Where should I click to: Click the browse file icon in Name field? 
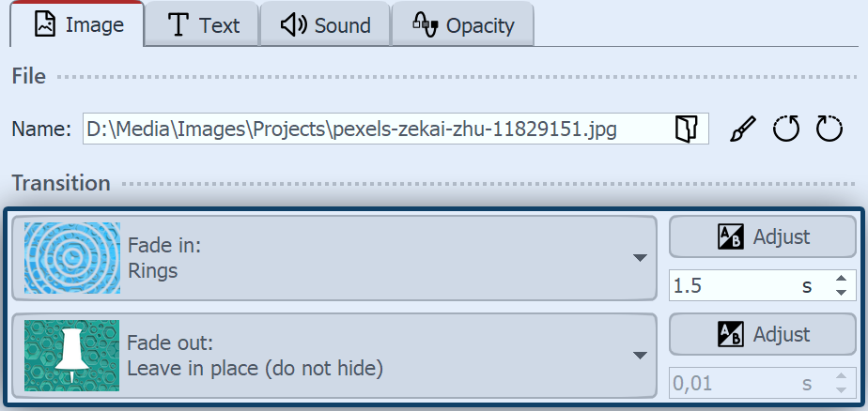click(x=687, y=129)
